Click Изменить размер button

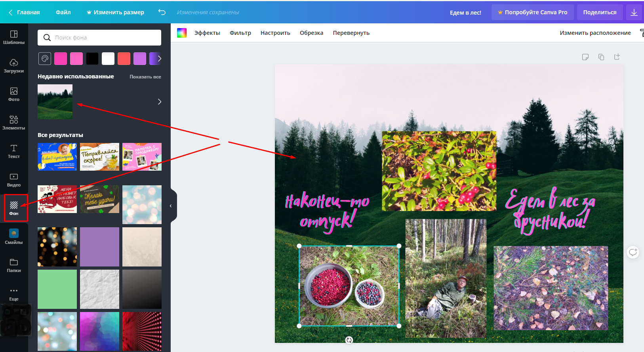[x=115, y=12]
